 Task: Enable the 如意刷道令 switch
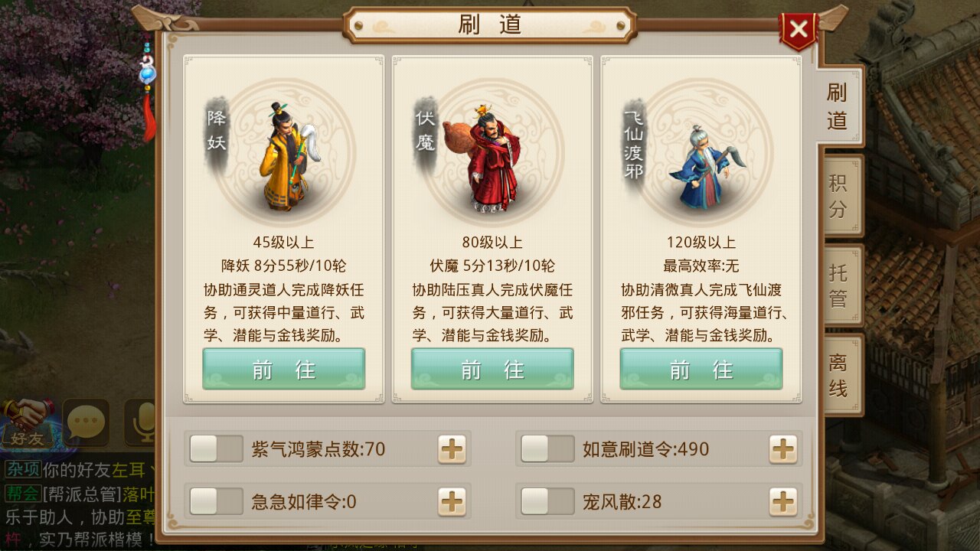click(x=547, y=449)
